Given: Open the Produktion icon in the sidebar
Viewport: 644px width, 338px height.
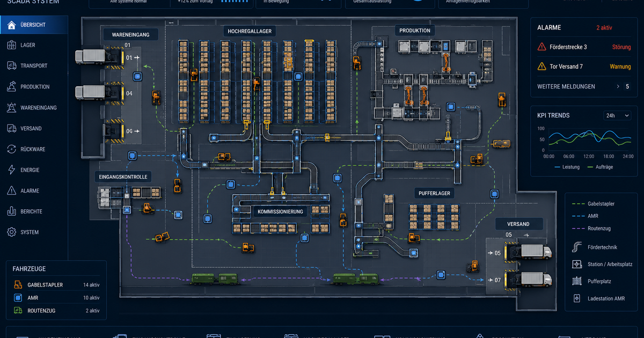Looking at the screenshot, I should coord(11,86).
